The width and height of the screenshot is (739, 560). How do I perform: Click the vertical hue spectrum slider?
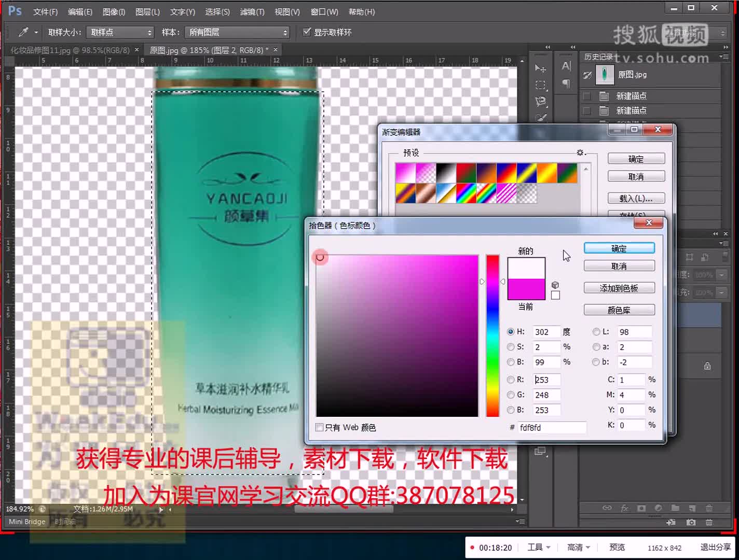[492, 335]
